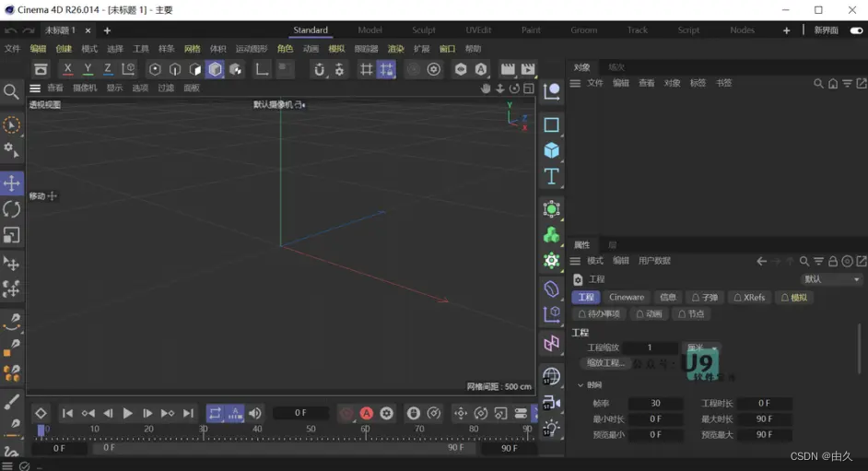Go to start of animation
Image resolution: width=868 pixels, height=471 pixels.
[x=67, y=413]
